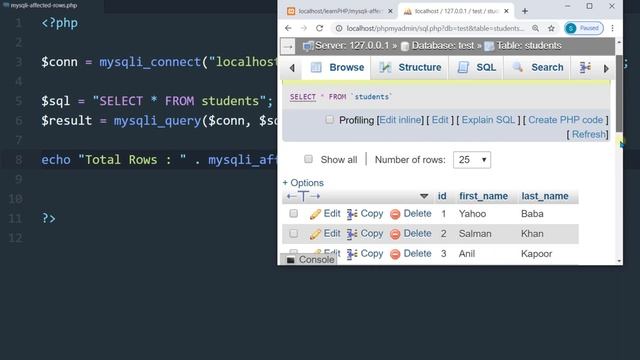Image resolution: width=640 pixels, height=360 pixels.
Task: Open the Number of rows dropdown
Action: tap(472, 160)
